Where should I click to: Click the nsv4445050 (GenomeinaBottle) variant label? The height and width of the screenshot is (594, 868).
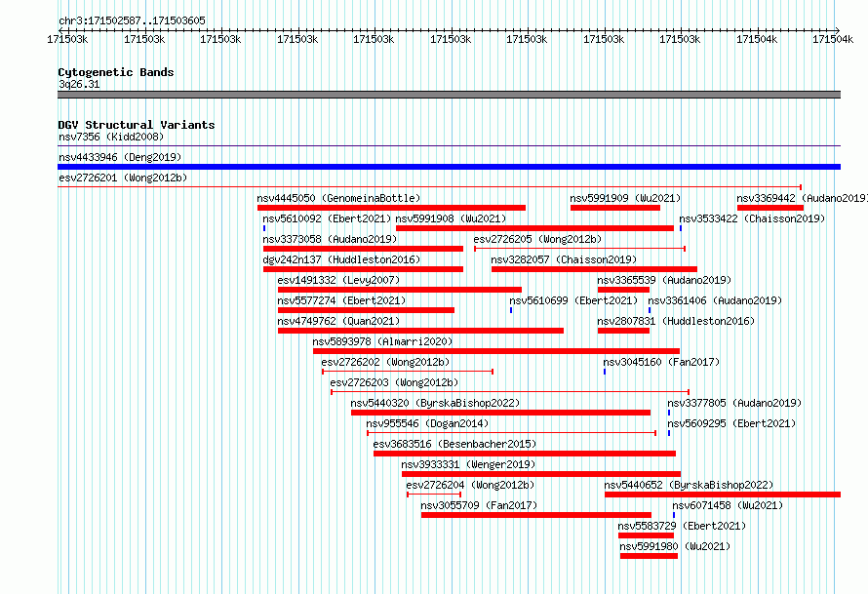tap(338, 198)
